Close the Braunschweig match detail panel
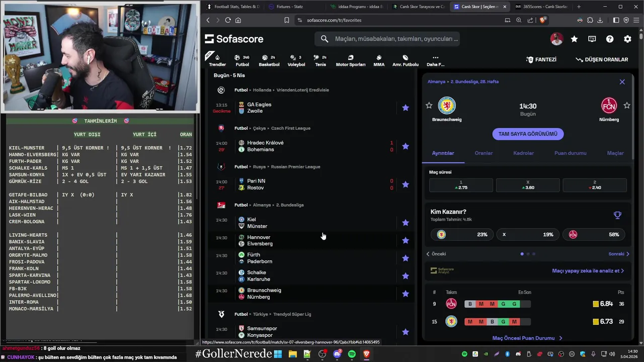The height and width of the screenshot is (362, 644). (x=622, y=81)
